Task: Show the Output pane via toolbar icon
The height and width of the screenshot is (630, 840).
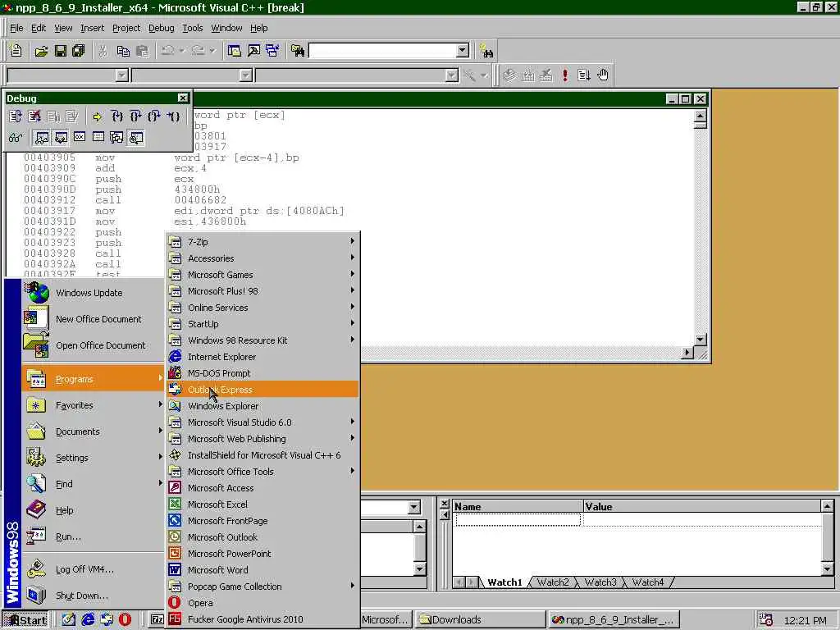Action: coord(253,51)
